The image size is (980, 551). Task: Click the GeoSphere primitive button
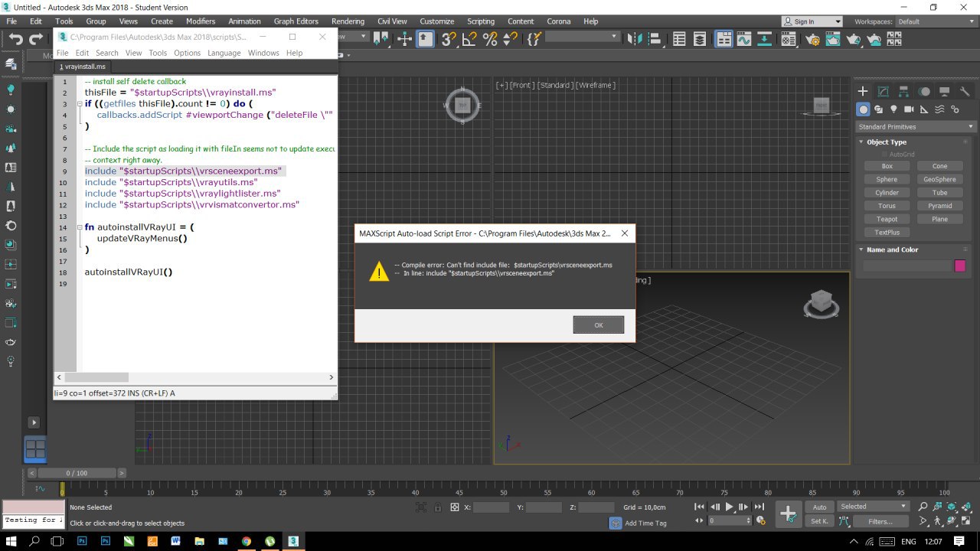point(939,179)
